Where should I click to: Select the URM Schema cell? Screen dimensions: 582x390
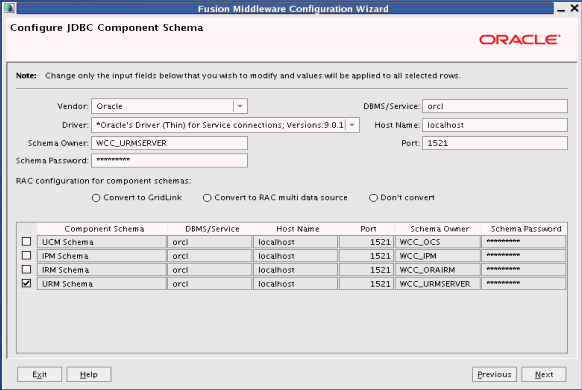point(102,284)
